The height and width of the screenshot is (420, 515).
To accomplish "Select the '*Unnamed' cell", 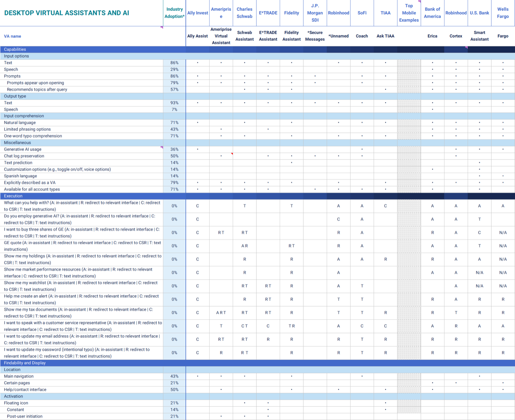I will pyautogui.click(x=339, y=36).
